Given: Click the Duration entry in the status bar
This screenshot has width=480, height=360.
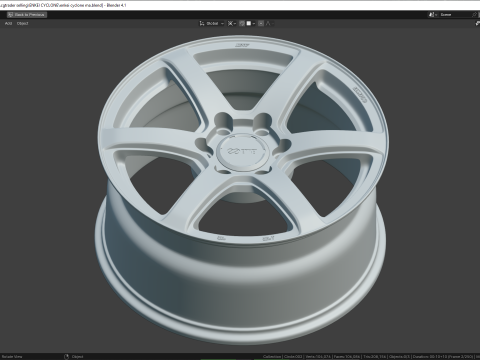Looking at the screenshot, I should [x=443, y=357].
